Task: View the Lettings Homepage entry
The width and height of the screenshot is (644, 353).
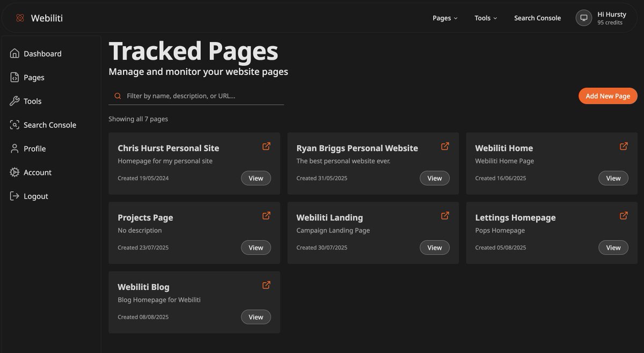Action: coord(613,247)
